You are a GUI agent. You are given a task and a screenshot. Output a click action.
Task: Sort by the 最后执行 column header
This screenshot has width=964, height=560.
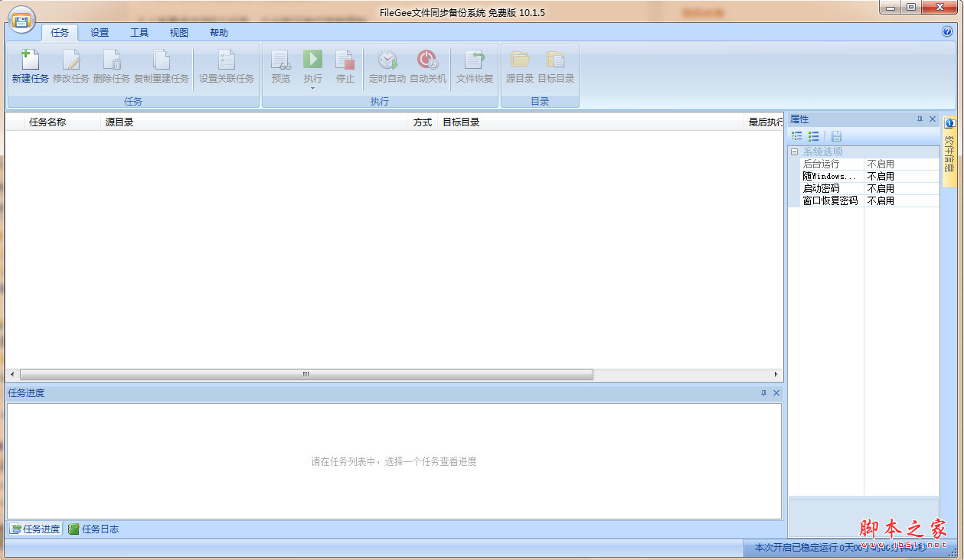[x=764, y=122]
